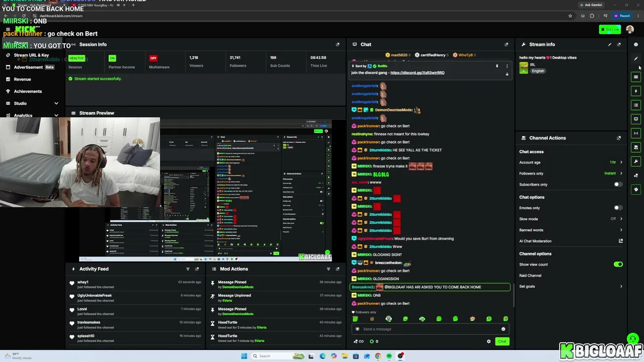Open the hamburger menu next to Kick logo
Image resolution: width=644 pixels, height=362 pixels.
tap(8, 30)
